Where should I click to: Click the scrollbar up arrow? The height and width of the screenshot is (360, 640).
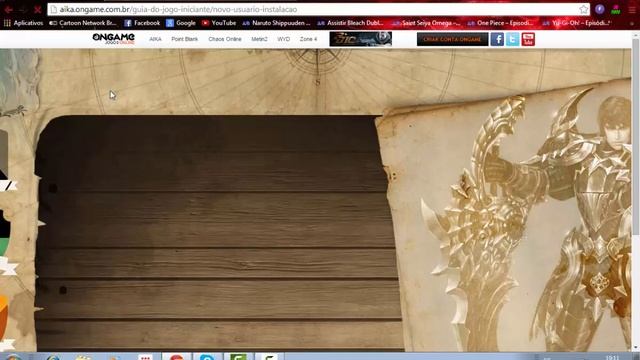pos(636,34)
